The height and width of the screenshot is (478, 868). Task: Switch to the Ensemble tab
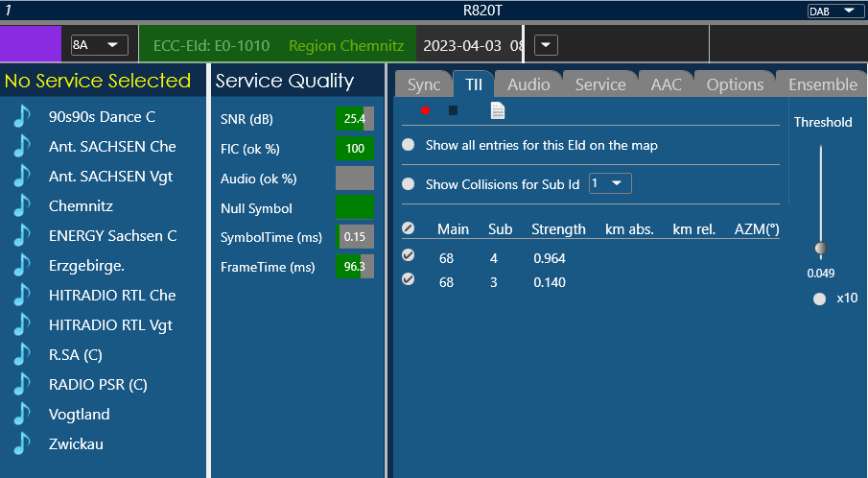coord(822,84)
